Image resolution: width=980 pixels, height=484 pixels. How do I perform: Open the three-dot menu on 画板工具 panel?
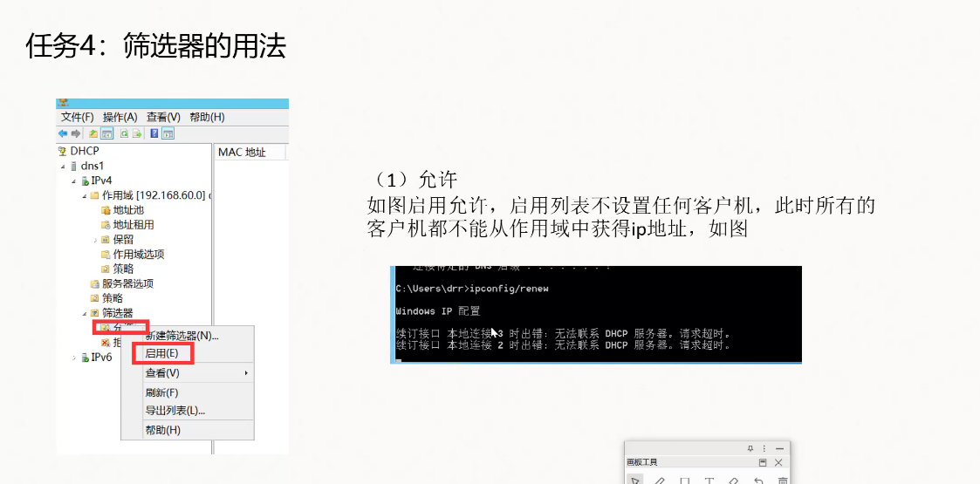coord(765,448)
